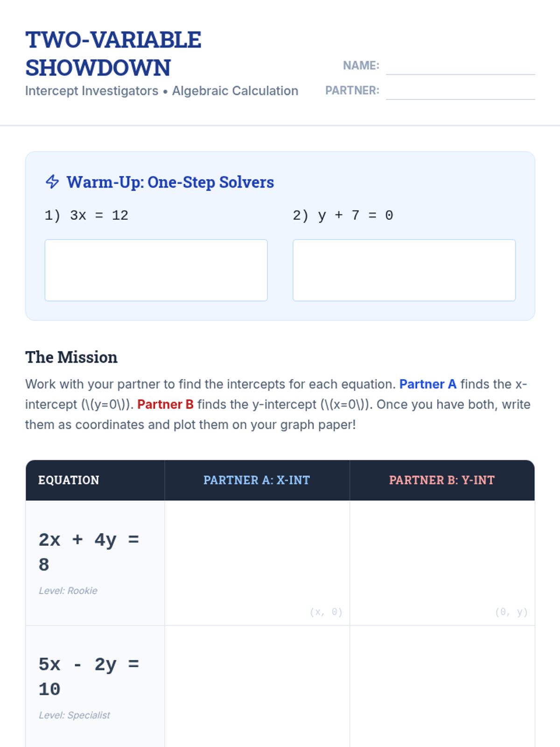Click The Mission heading
Viewport: 560px width, 747px height.
pos(71,357)
